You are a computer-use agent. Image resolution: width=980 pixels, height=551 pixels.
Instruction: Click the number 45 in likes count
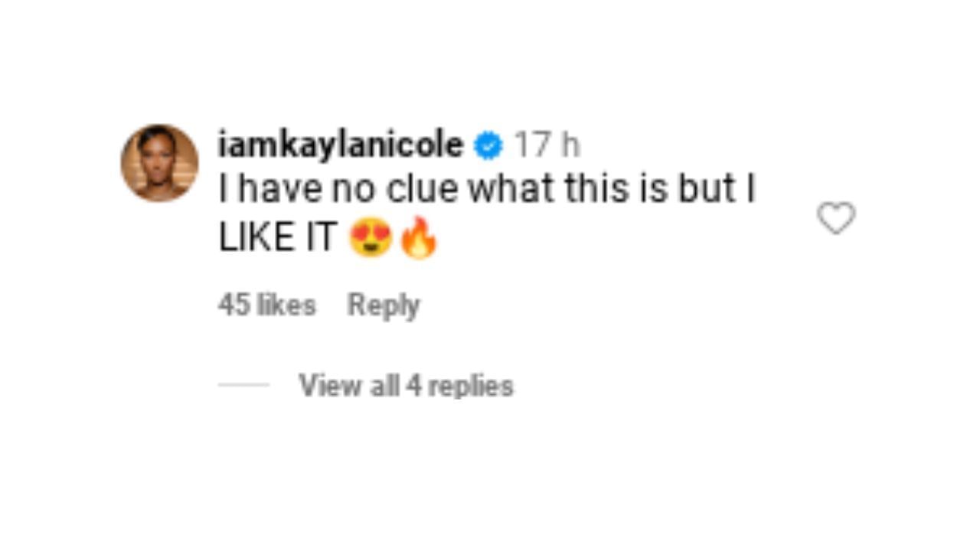point(234,305)
